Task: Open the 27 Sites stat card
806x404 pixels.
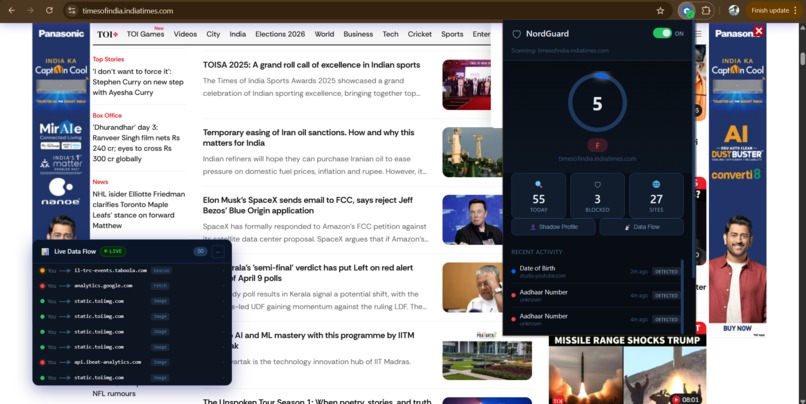Action: (656, 195)
